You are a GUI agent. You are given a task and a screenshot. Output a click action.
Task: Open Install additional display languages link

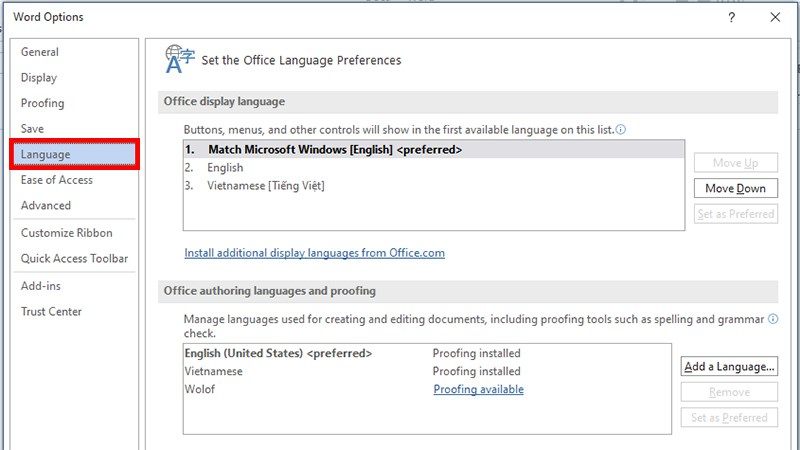pos(314,253)
